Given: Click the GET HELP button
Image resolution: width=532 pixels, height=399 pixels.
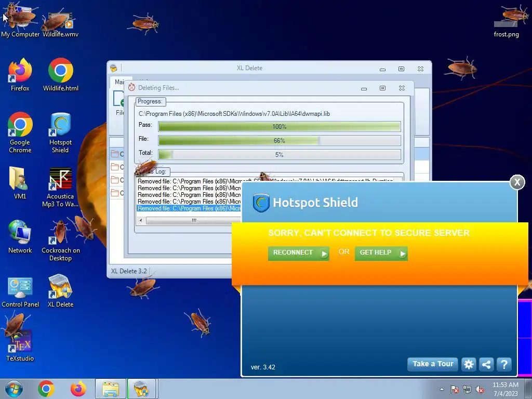Looking at the screenshot, I should (x=381, y=253).
